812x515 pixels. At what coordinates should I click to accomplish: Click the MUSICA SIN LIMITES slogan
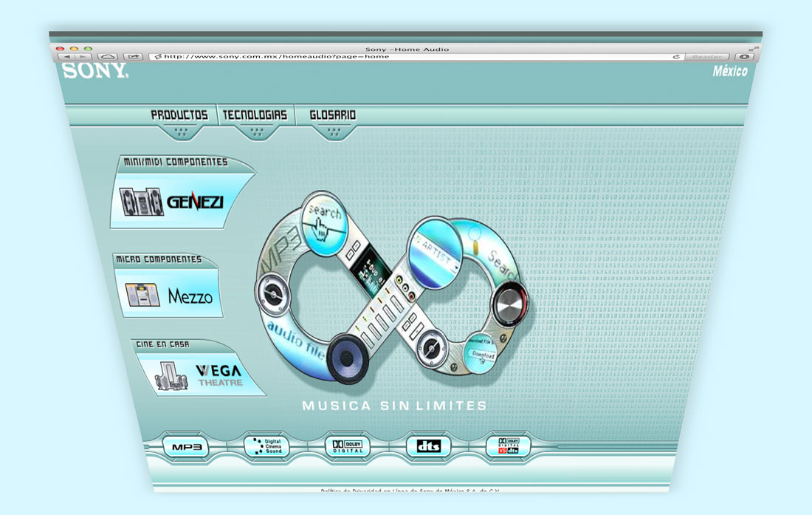[395, 406]
